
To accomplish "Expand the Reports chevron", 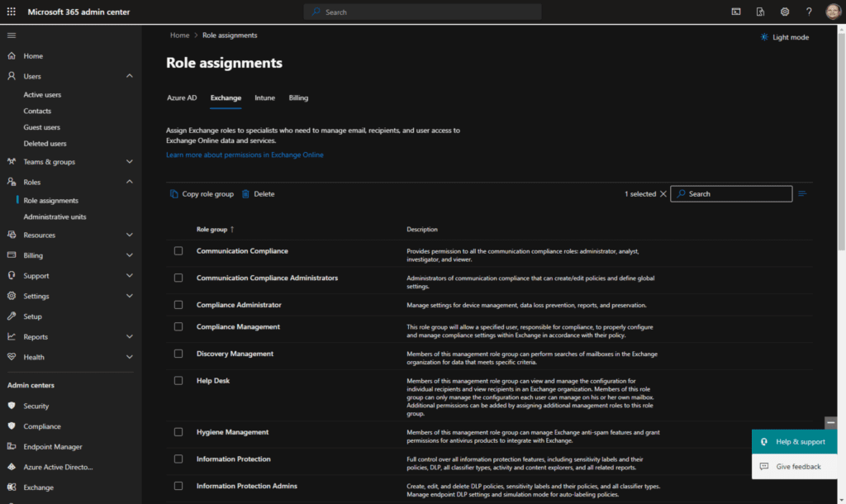I will pos(130,337).
